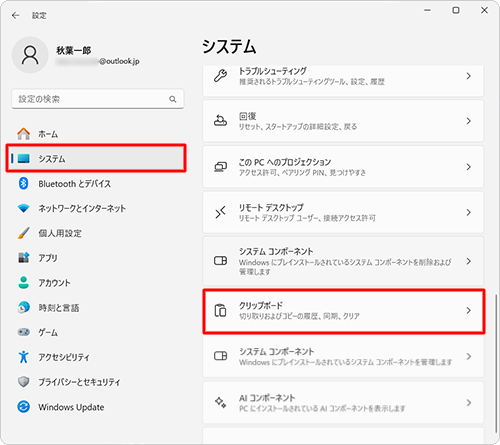Click the 回復 recovery icon
Viewport: 500px width, 445px height.
(220, 121)
